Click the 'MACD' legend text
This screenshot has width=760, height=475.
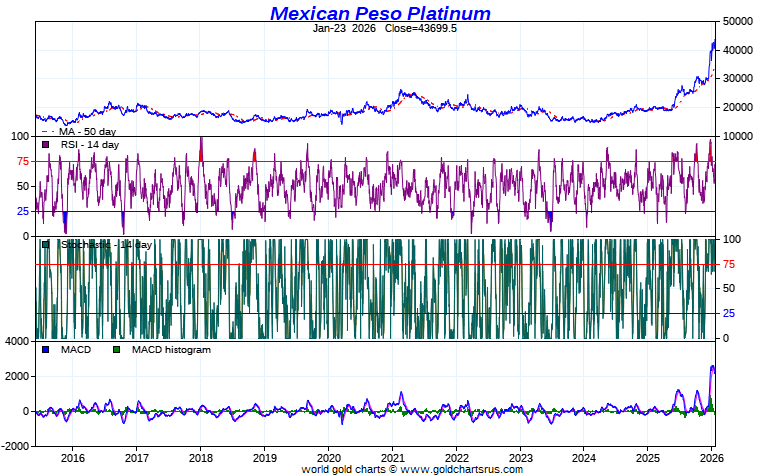click(x=76, y=349)
